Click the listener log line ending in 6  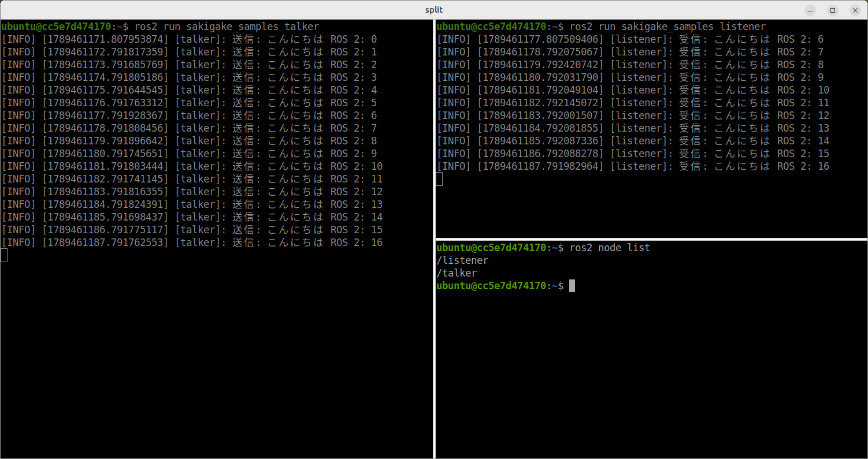pyautogui.click(x=630, y=39)
